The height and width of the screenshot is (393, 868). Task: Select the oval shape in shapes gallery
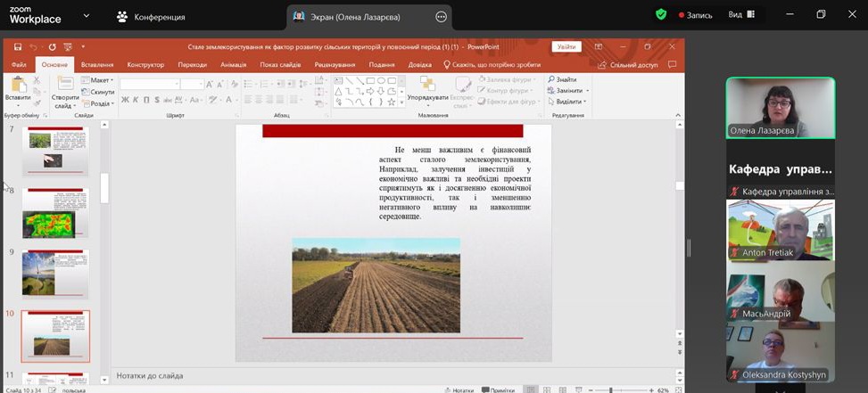click(381, 81)
